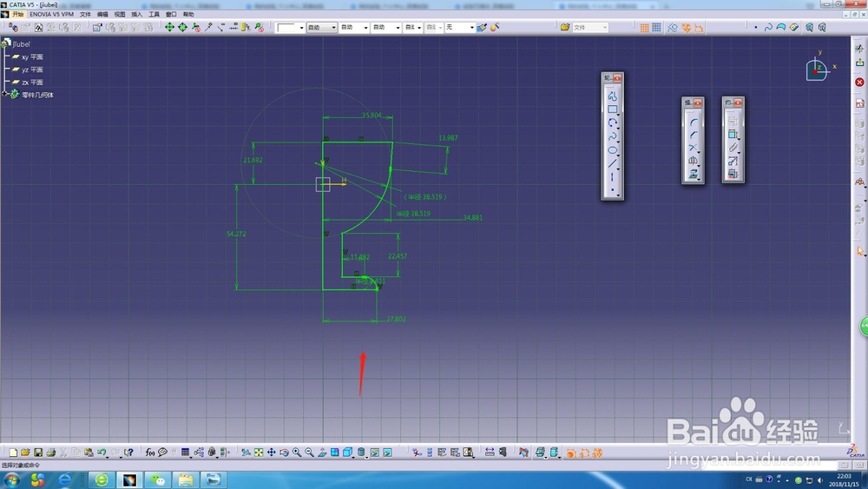Click the Save disk icon
868x489 pixels.
click(38, 453)
